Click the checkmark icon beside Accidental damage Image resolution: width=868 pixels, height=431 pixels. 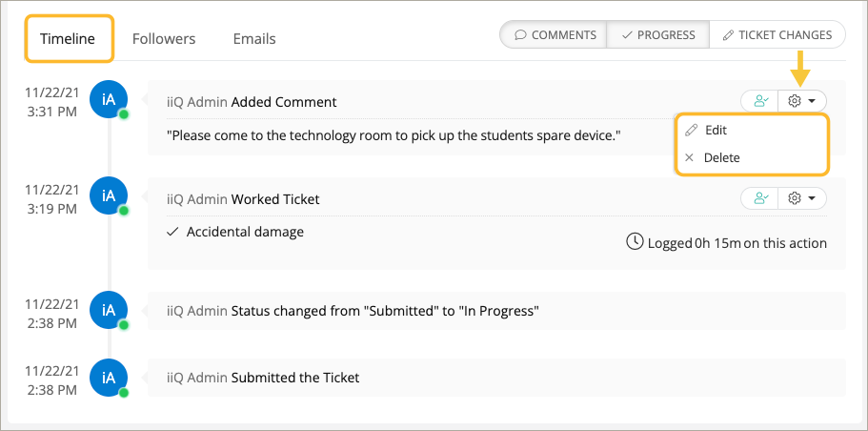(172, 232)
